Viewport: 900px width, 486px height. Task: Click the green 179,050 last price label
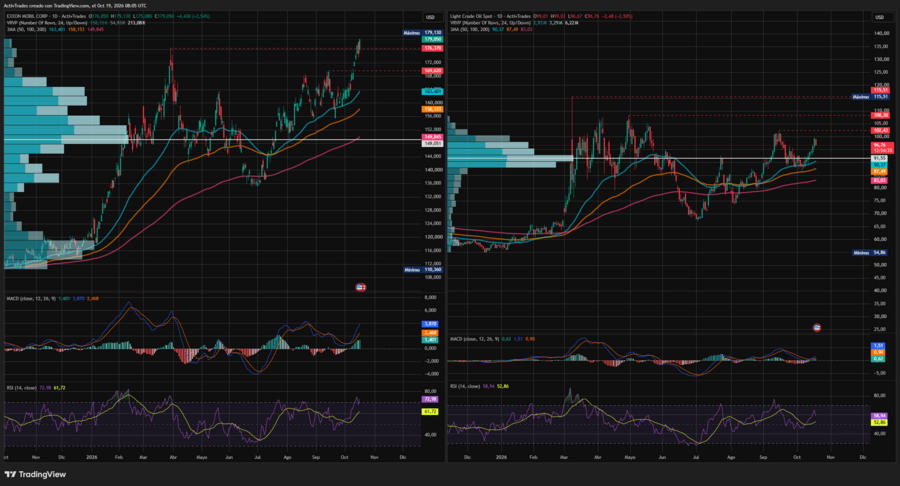(432, 39)
